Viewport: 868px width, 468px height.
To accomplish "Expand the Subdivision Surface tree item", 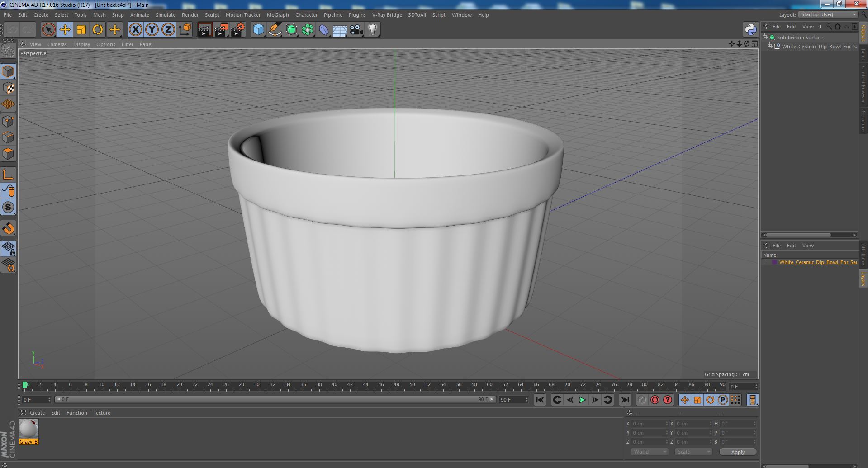I will pos(765,37).
